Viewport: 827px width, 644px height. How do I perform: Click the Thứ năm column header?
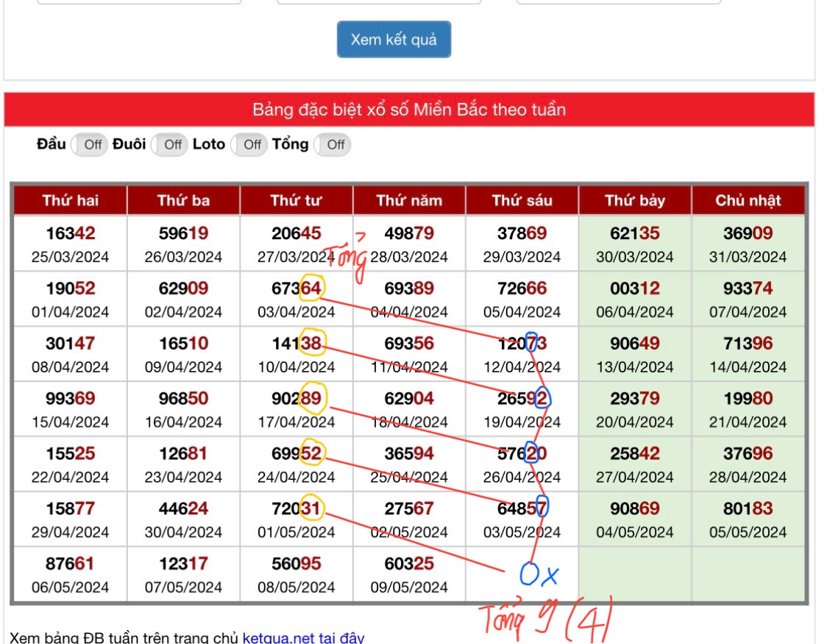[409, 200]
